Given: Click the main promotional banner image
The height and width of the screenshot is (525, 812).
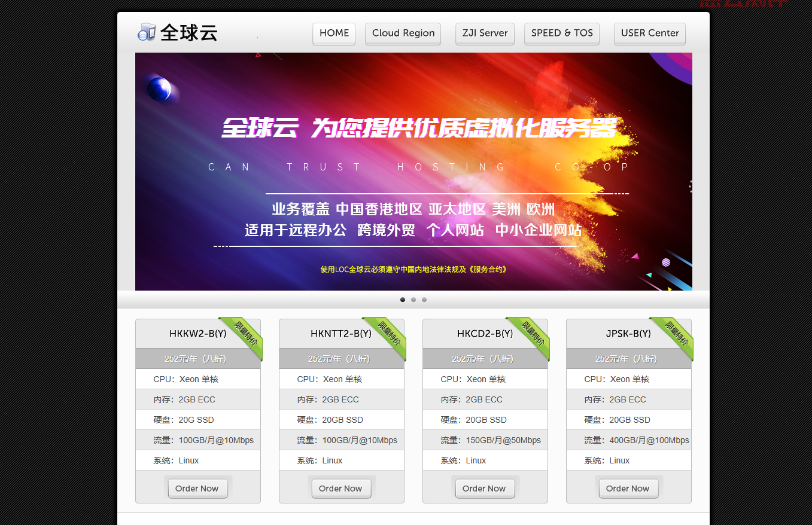Looking at the screenshot, I should pyautogui.click(x=413, y=172).
